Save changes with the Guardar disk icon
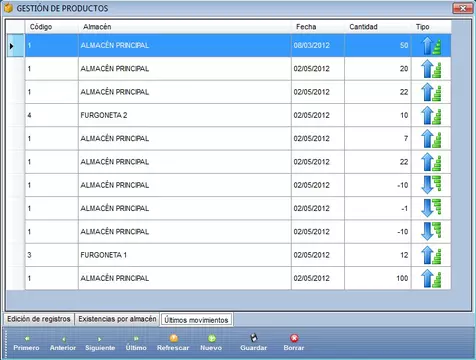This screenshot has width=476, height=360. 254,338
